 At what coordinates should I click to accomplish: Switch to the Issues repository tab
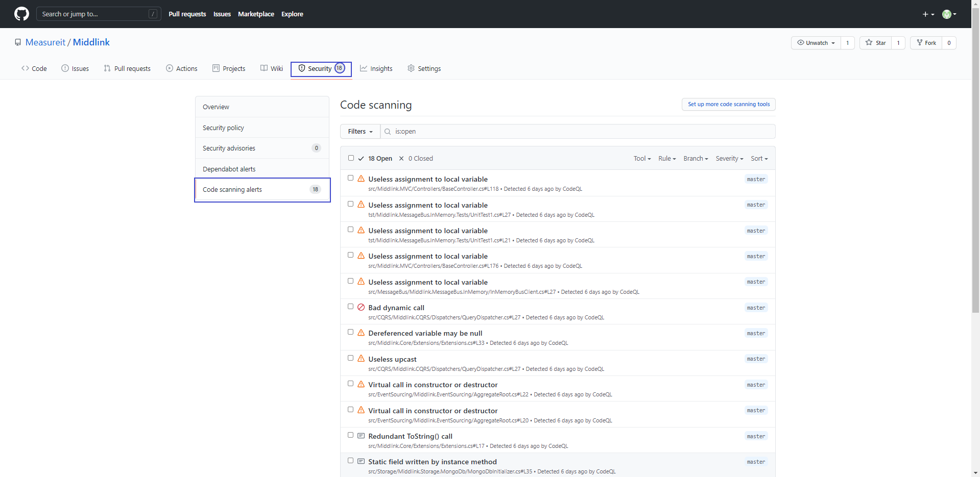pos(75,68)
